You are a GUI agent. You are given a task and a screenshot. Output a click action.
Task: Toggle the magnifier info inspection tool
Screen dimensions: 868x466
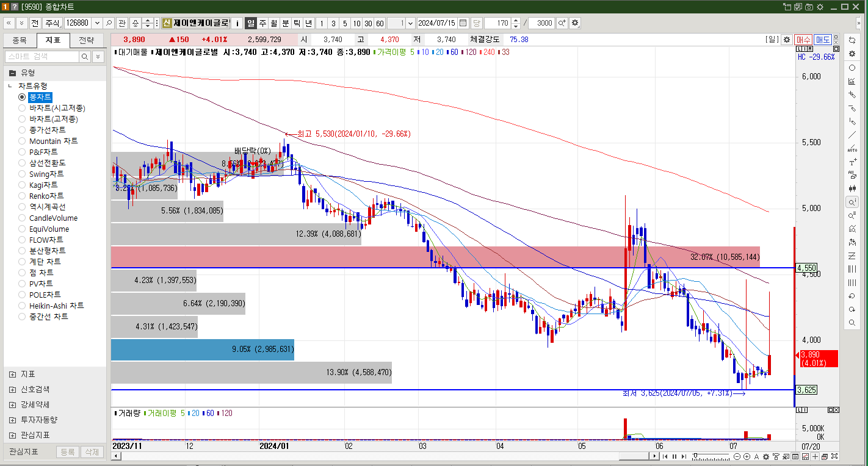pos(852,202)
